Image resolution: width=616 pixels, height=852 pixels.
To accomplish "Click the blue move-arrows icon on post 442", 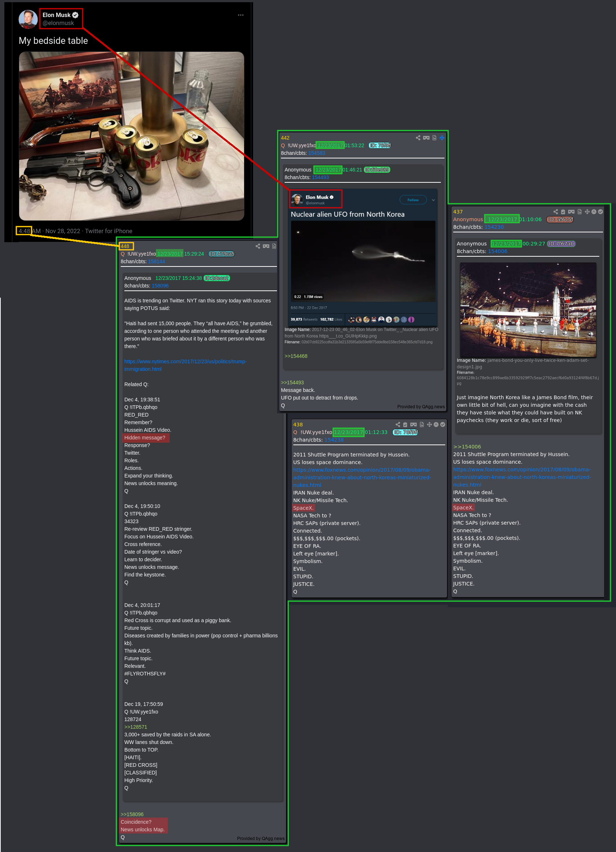I will click(x=442, y=138).
